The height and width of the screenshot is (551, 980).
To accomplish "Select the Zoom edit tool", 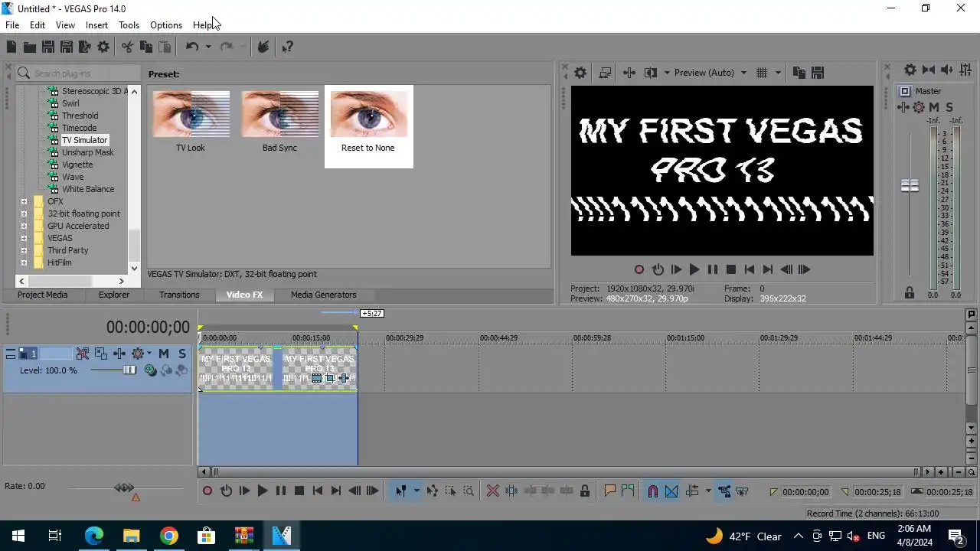I will 469,491.
